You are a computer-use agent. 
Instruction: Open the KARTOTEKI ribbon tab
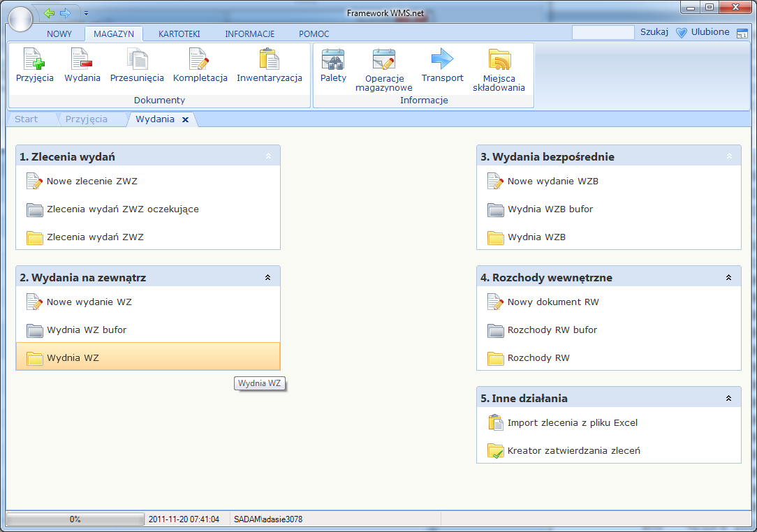179,34
